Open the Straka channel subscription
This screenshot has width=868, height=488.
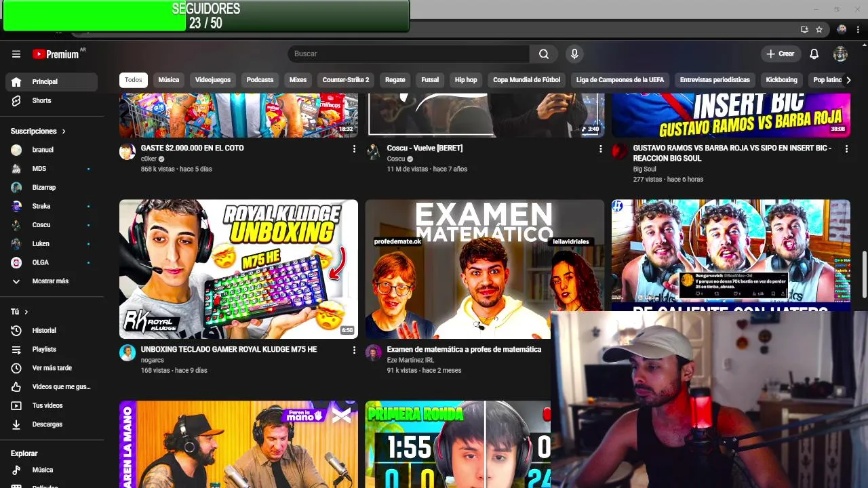pyautogui.click(x=52, y=206)
